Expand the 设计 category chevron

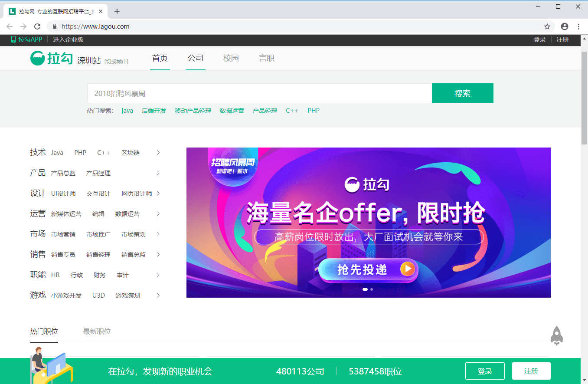[x=158, y=194]
